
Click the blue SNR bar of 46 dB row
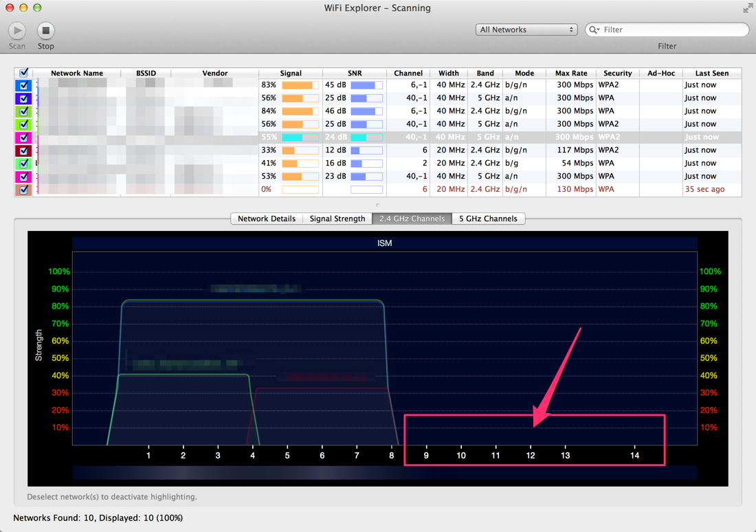[366, 111]
